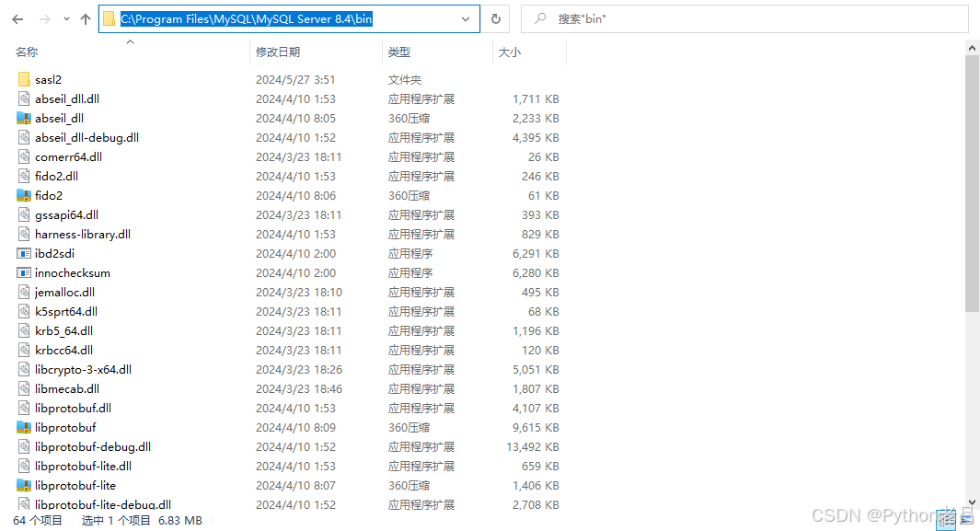Click the file name ibd2sdi
The width and height of the screenshot is (980, 531).
coord(54,254)
